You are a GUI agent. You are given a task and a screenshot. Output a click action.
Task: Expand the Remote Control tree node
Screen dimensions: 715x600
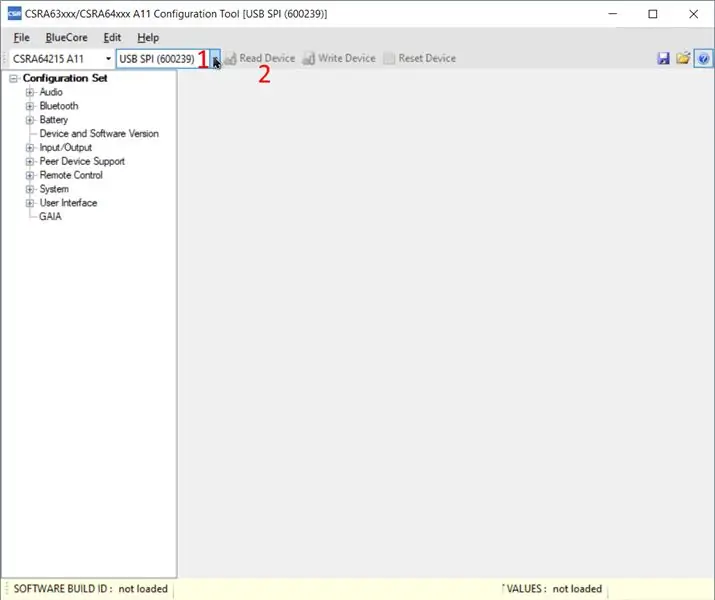tap(30, 176)
